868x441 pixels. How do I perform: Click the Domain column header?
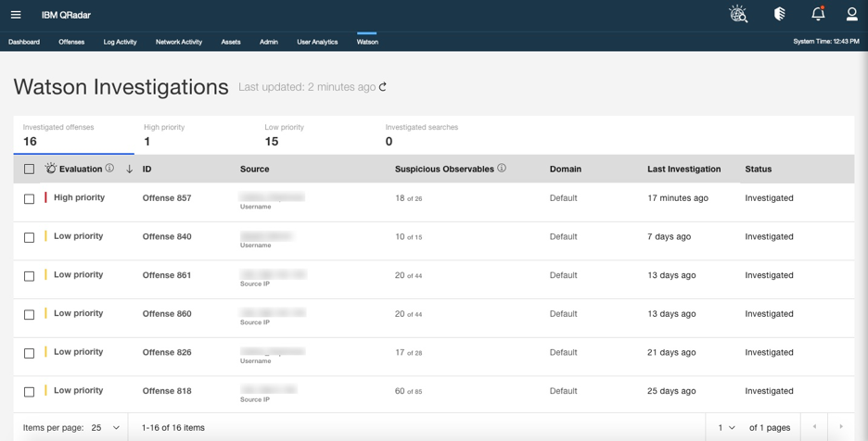(565, 170)
